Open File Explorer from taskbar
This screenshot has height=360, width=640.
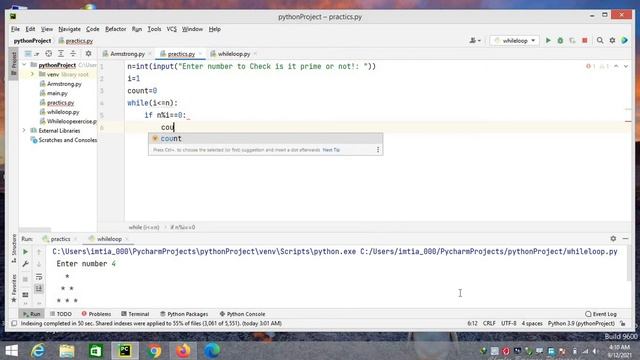(67, 351)
